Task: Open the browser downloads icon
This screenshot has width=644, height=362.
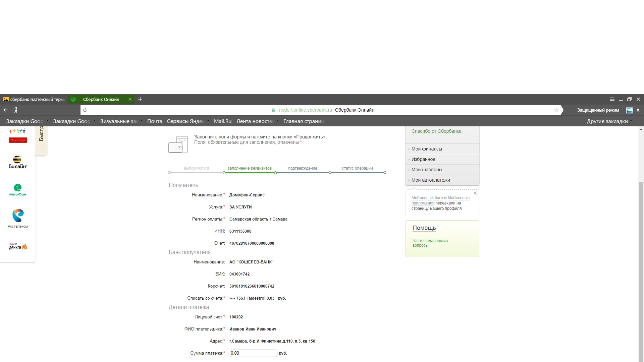Action: pos(638,110)
